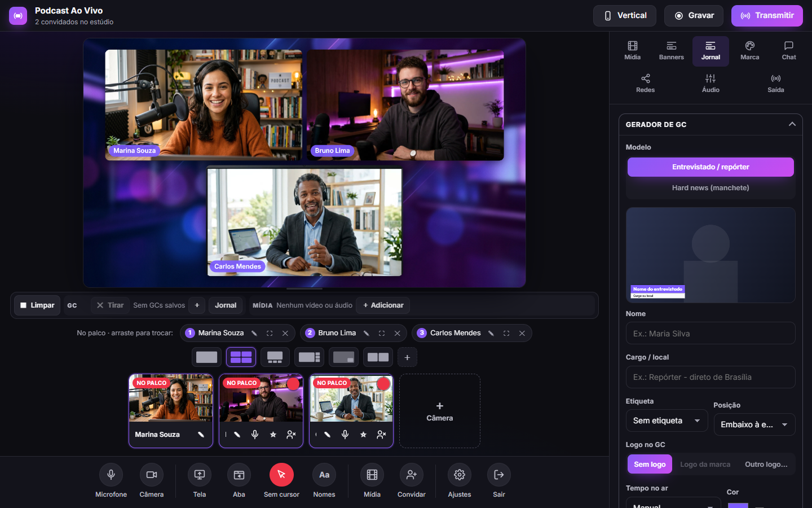
Task: Invite a guest with the Convidar icon
Action: pyautogui.click(x=412, y=475)
